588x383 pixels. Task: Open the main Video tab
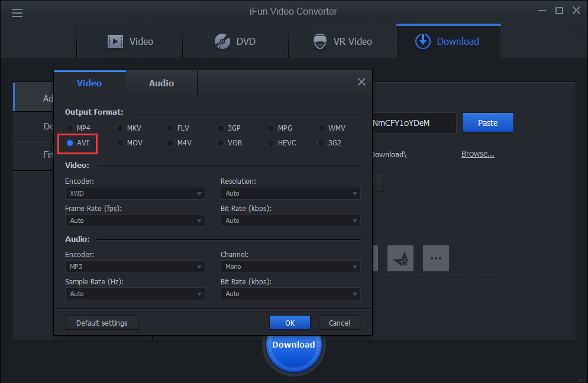pyautogui.click(x=130, y=41)
